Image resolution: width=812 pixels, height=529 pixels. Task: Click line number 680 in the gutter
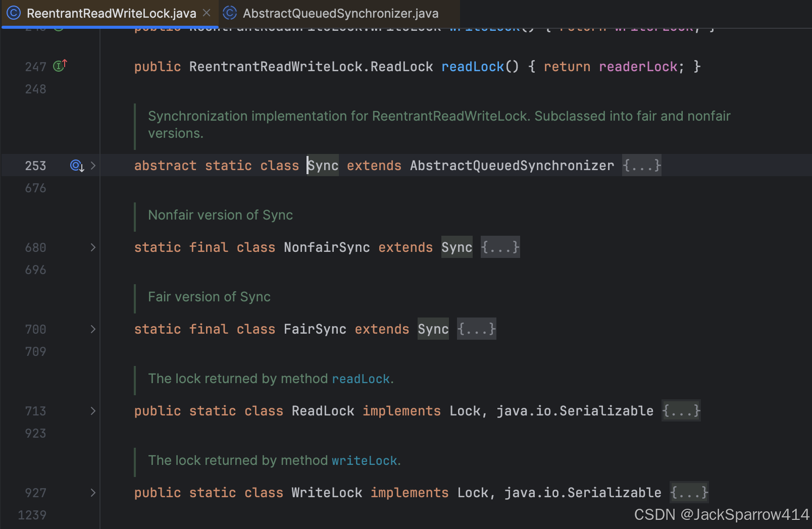tap(35, 247)
